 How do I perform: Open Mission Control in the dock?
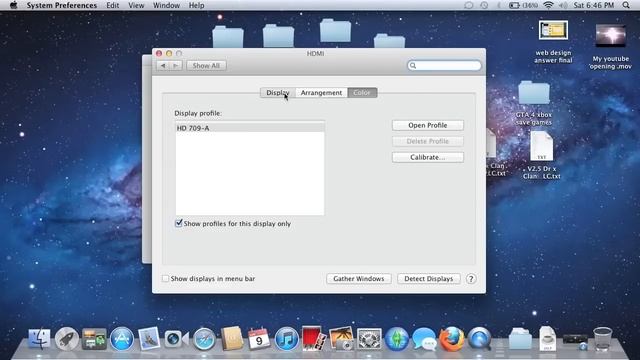point(94,339)
